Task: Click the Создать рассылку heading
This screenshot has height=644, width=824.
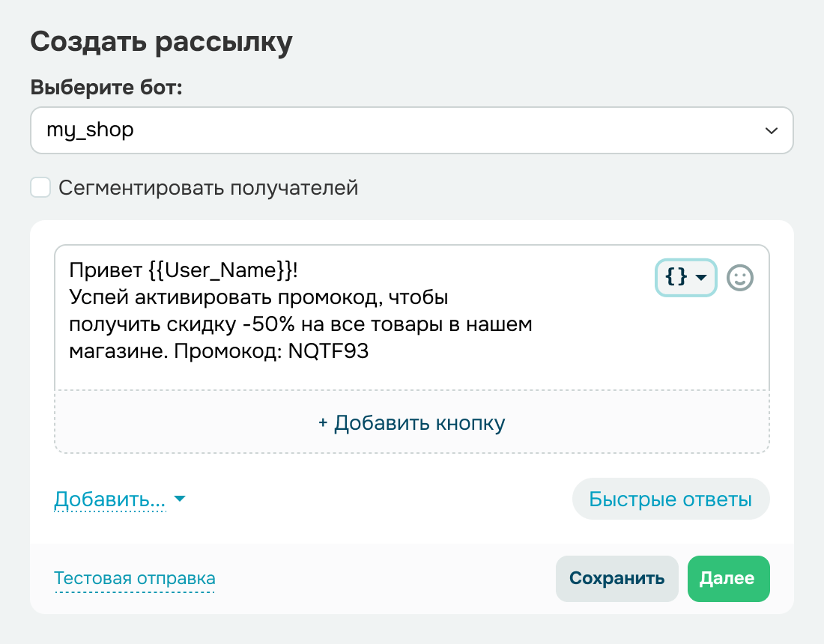Action: [x=161, y=42]
